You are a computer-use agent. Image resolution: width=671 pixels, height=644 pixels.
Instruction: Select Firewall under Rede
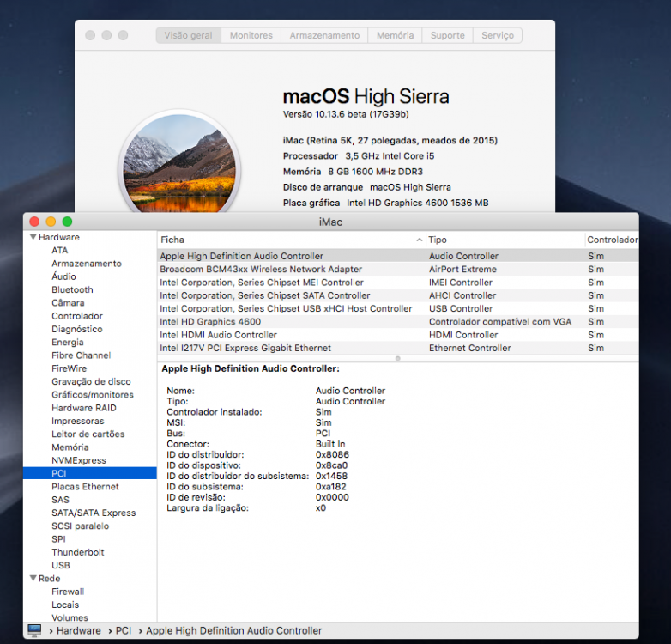tap(68, 592)
